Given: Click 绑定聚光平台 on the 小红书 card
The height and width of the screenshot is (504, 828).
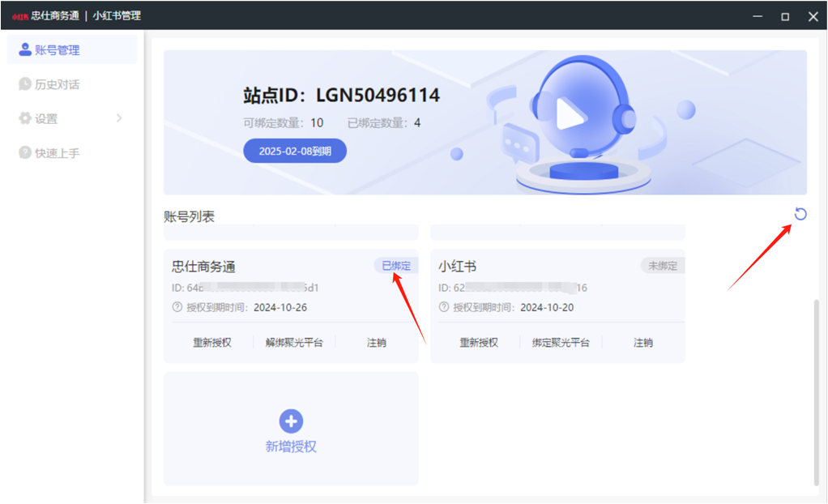Looking at the screenshot, I should tap(561, 343).
